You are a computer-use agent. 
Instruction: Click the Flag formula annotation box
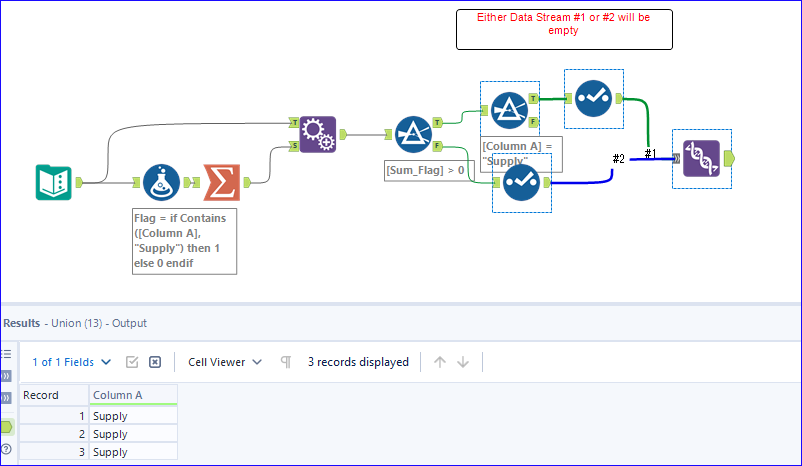tap(185, 241)
